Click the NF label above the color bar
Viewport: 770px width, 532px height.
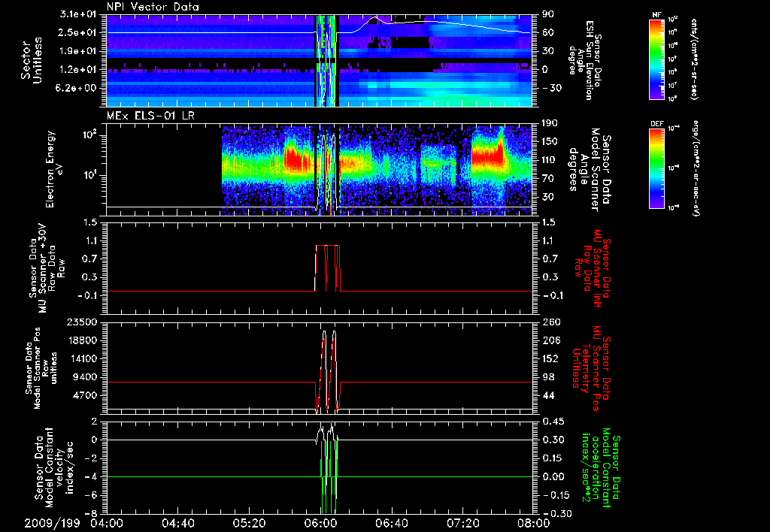656,15
